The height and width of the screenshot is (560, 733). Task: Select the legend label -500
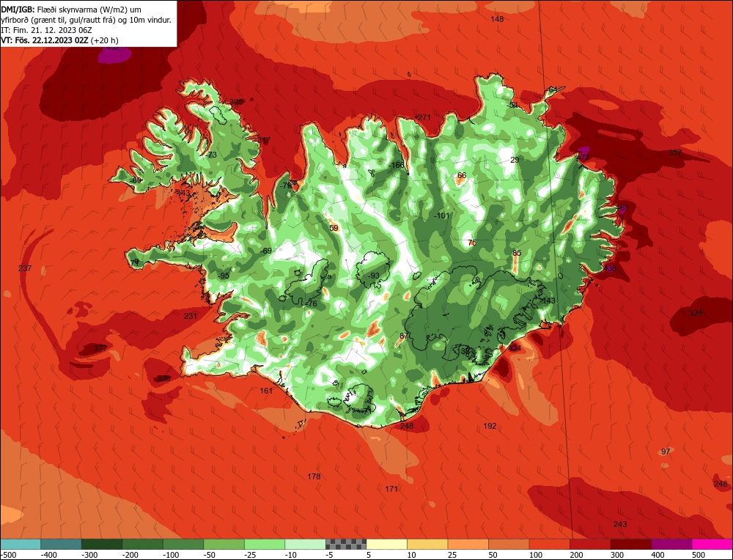coord(8,555)
